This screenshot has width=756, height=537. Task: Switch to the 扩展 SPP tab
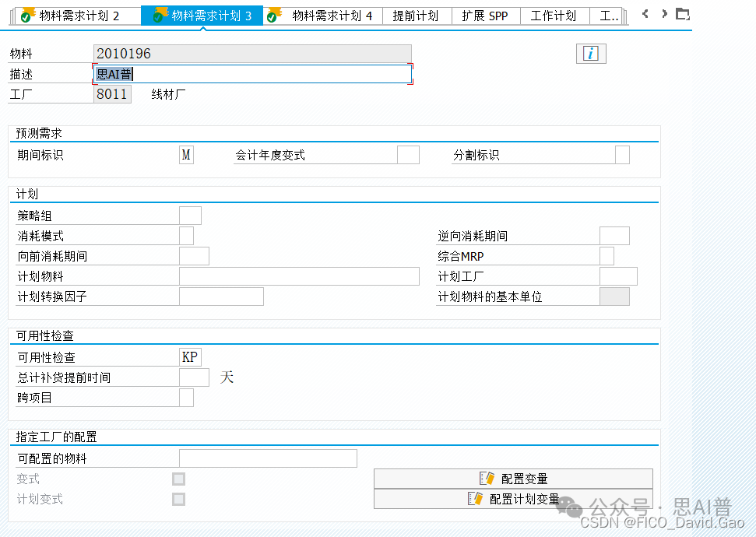(x=486, y=14)
